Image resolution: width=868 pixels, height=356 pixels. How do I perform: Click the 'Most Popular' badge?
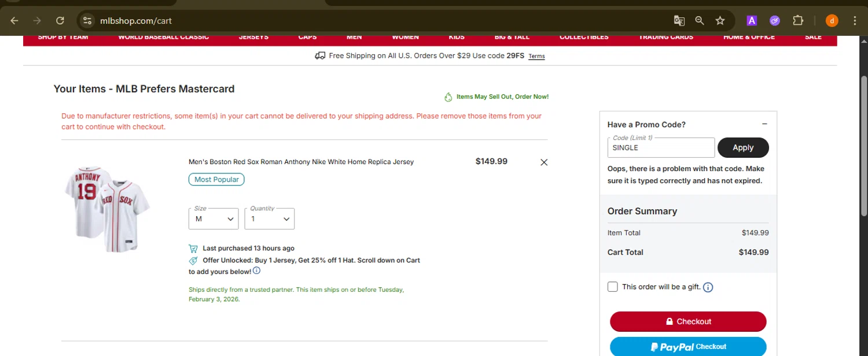tap(216, 180)
